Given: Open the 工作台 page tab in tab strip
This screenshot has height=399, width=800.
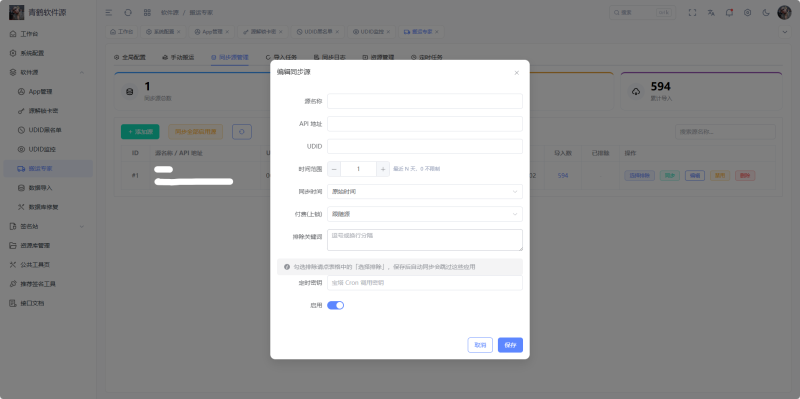Looking at the screenshot, I should coord(121,32).
